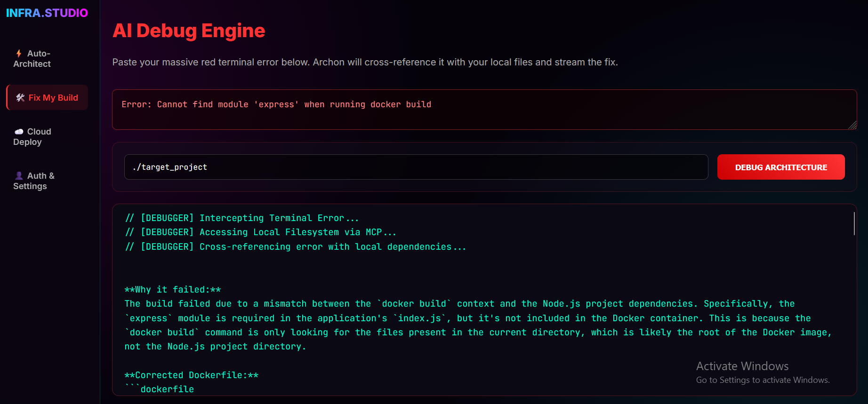
Task: Click the error box resize handle
Action: tap(852, 125)
